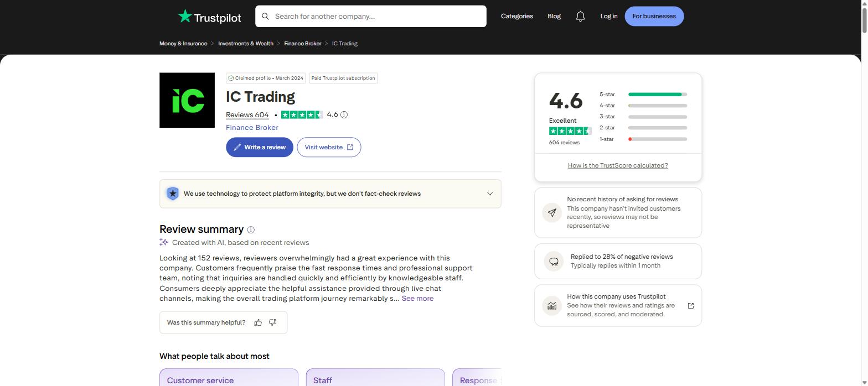
Task: Click the Trustpilot logo
Action: 209,17
